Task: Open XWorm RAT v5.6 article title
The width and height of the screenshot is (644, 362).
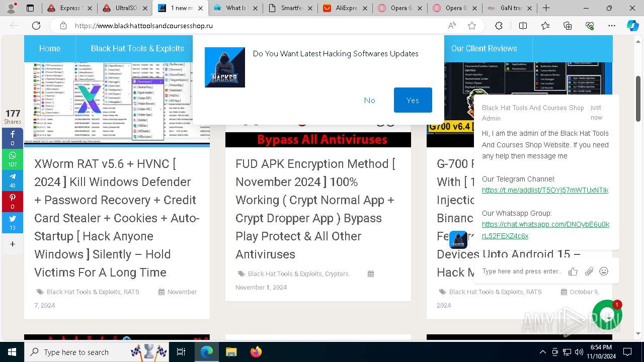Action: click(117, 218)
